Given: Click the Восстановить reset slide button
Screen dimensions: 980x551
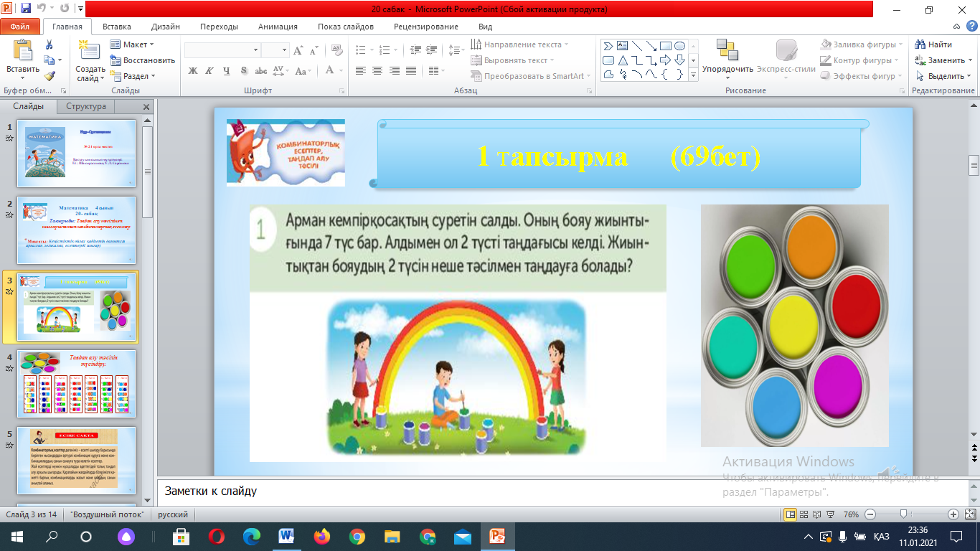Looking at the screenshot, I should (142, 60).
